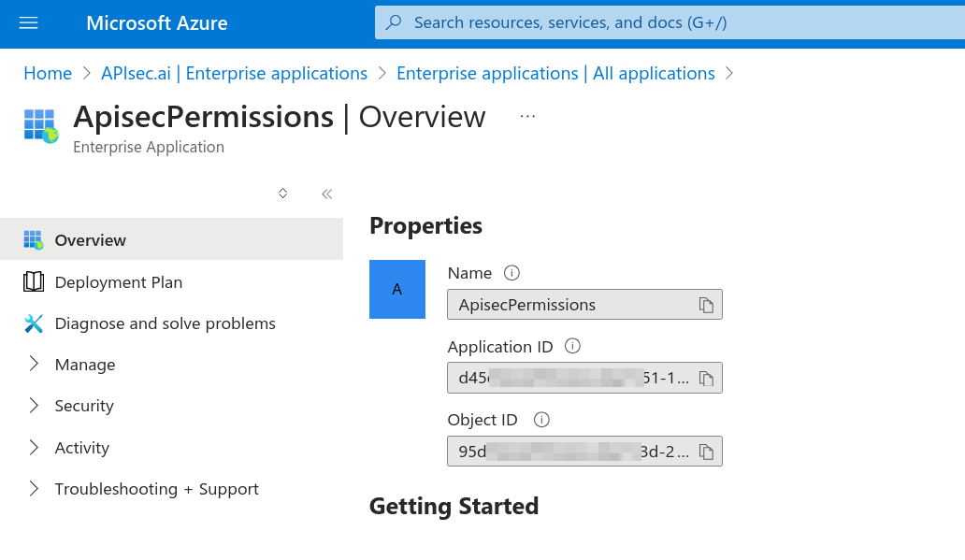Show info tooltip for Name field
This screenshot has height=560, width=965.
click(511, 273)
